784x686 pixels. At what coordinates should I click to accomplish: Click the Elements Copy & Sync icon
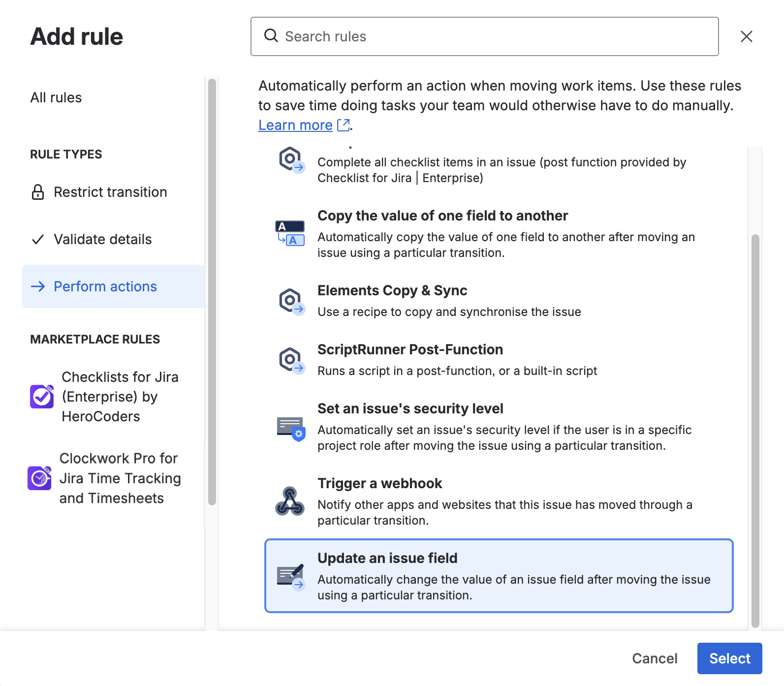(291, 301)
